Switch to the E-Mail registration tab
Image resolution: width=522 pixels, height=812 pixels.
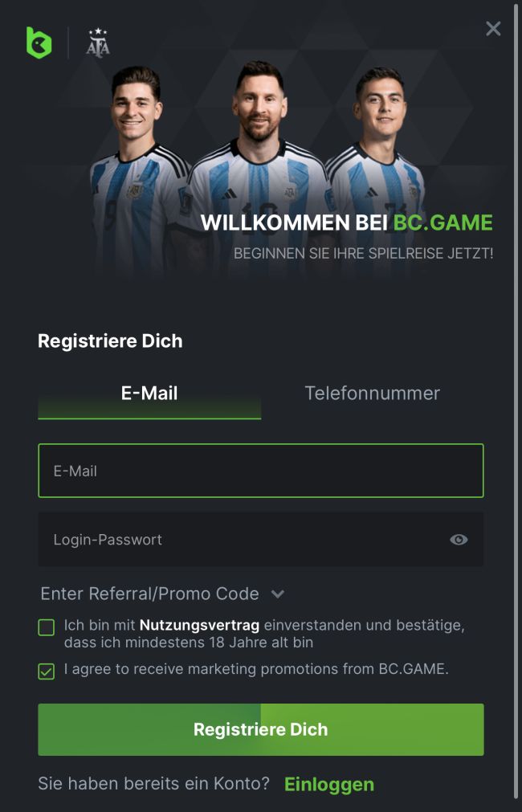(x=149, y=394)
